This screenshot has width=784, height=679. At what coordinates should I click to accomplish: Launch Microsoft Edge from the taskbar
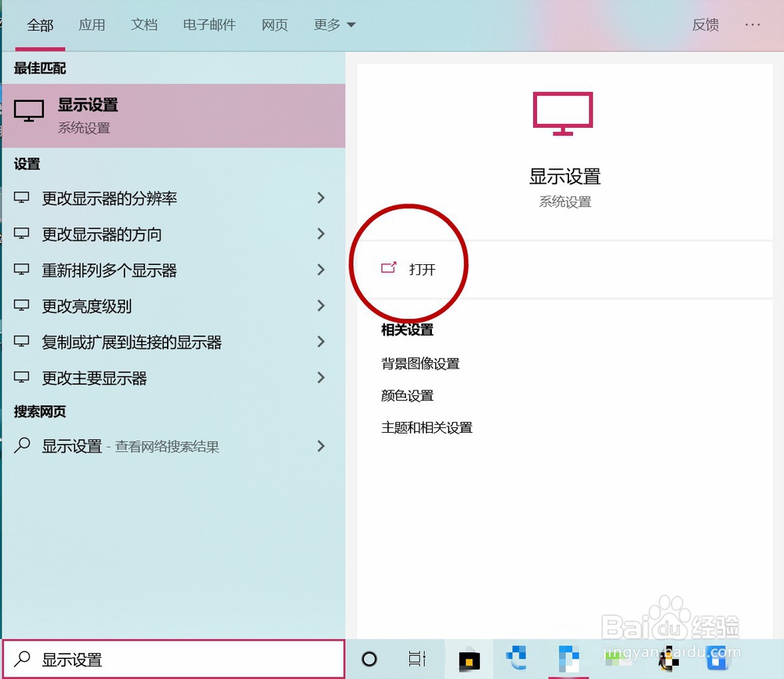coord(517,659)
